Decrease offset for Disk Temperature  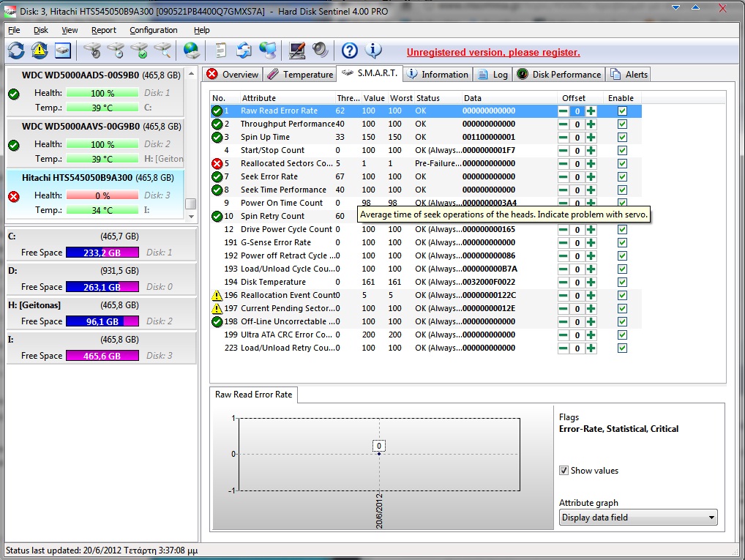[564, 283]
